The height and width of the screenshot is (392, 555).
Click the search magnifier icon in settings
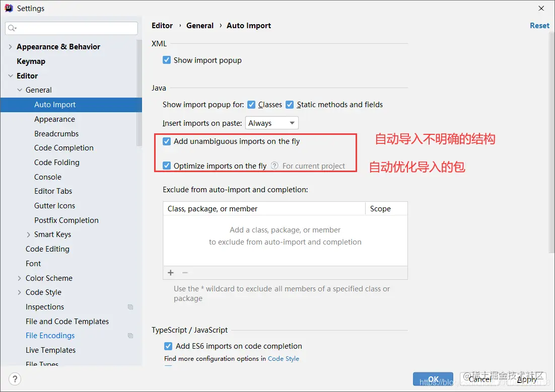click(x=11, y=28)
